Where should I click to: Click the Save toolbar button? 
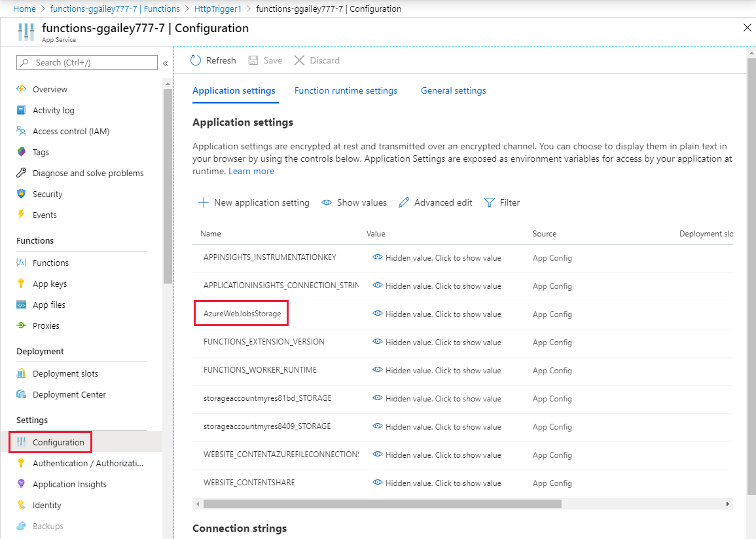265,60
